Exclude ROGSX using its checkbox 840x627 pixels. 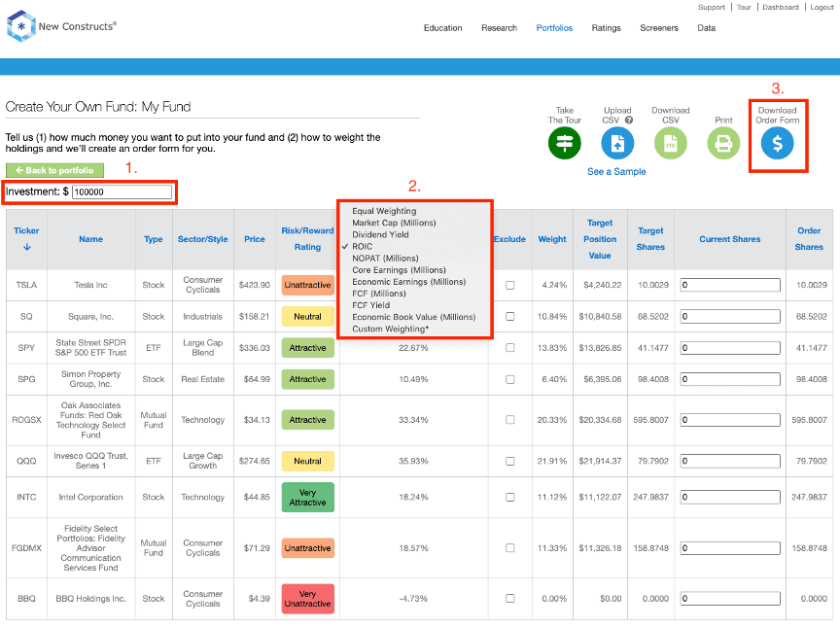[x=510, y=420]
